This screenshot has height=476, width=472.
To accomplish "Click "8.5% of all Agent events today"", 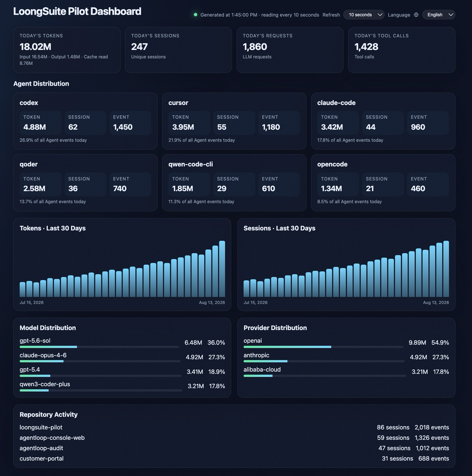I will click(x=350, y=202).
